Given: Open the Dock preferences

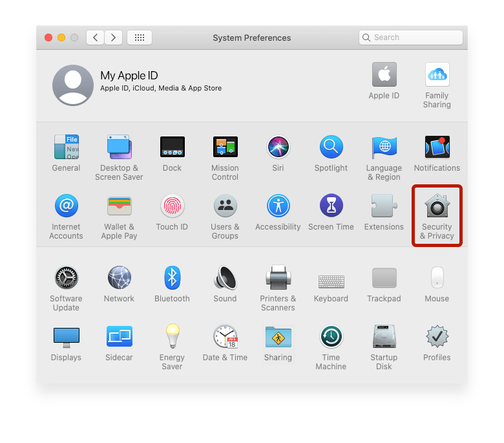Looking at the screenshot, I should [x=173, y=147].
